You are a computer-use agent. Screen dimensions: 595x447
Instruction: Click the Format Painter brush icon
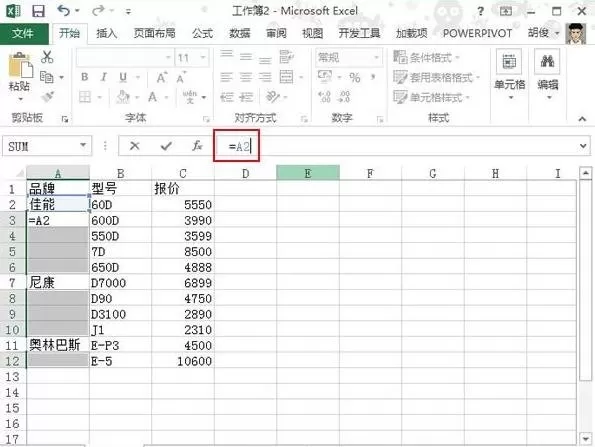coord(48,97)
